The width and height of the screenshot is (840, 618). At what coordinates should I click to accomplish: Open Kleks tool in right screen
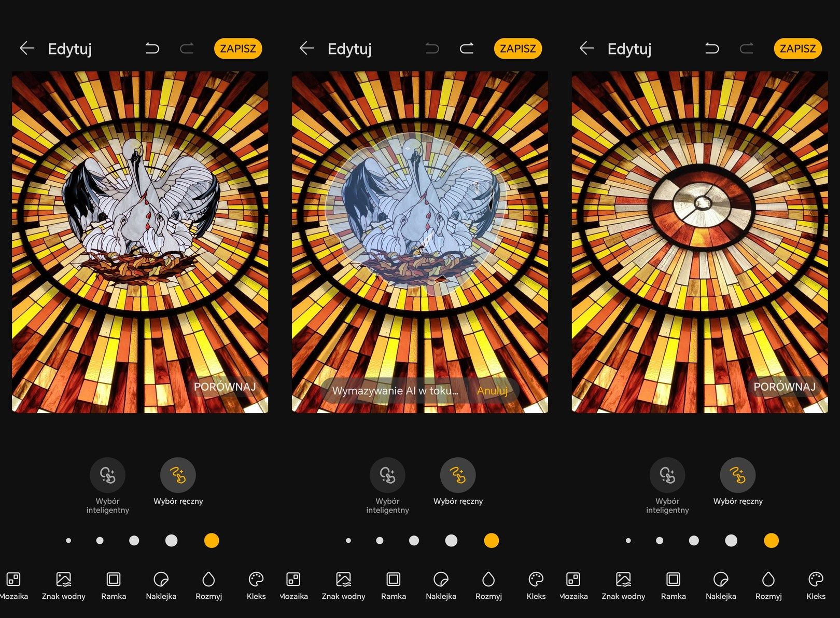pos(816,586)
